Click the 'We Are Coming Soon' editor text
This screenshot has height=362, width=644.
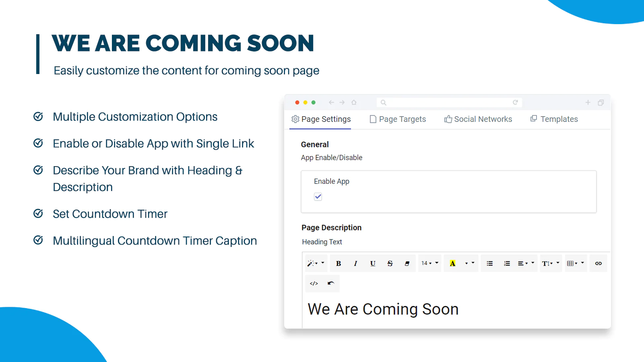pyautogui.click(x=383, y=309)
